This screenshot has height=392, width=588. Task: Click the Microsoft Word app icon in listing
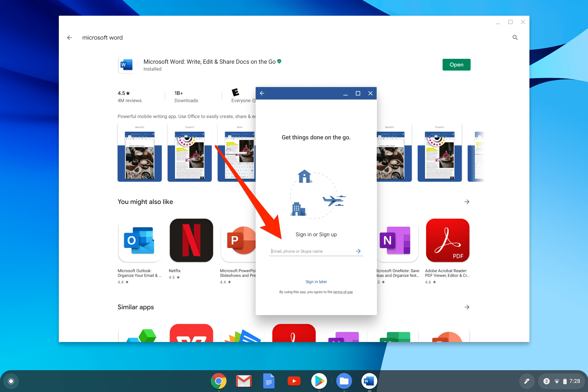click(x=126, y=65)
